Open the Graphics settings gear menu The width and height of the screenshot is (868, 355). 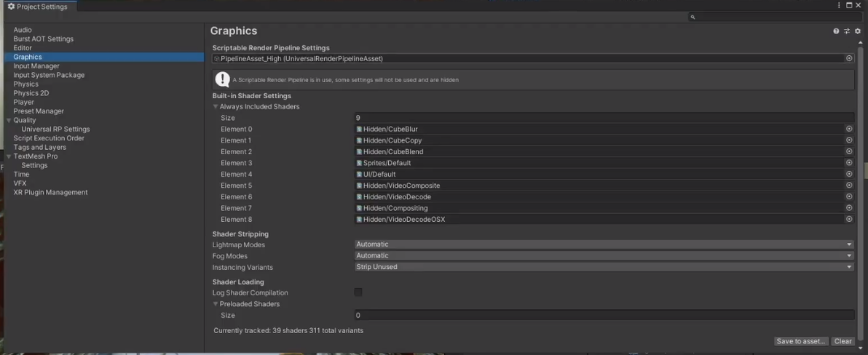tap(858, 31)
